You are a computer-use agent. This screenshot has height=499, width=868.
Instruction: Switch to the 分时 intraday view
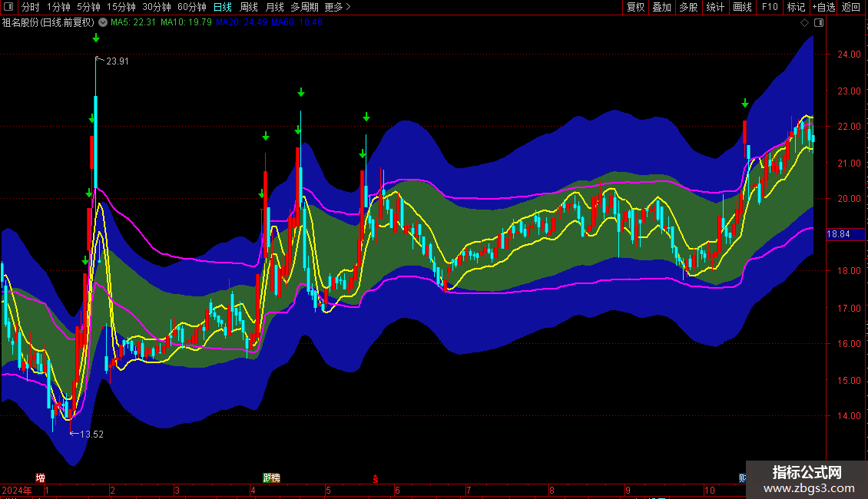30,7
